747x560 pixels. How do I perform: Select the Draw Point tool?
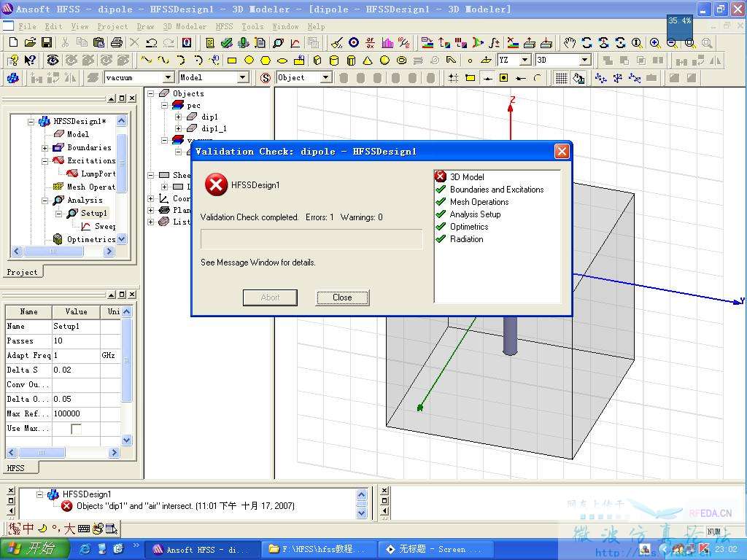(470, 60)
